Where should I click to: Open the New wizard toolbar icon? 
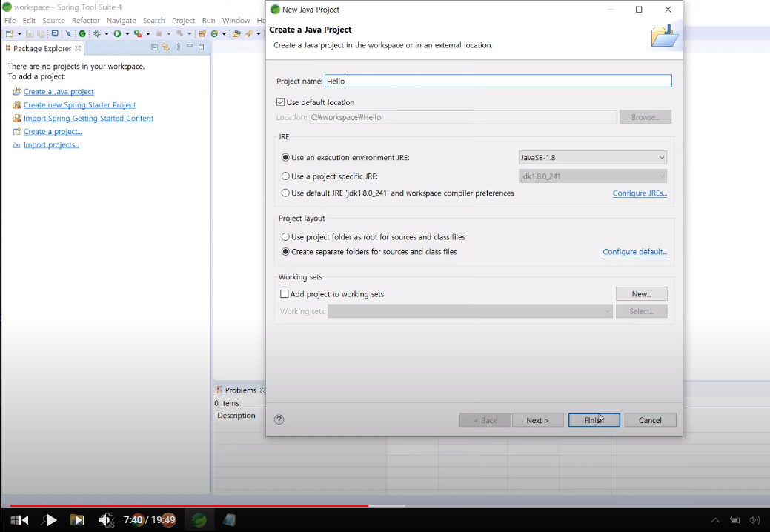pyautogui.click(x=10, y=34)
